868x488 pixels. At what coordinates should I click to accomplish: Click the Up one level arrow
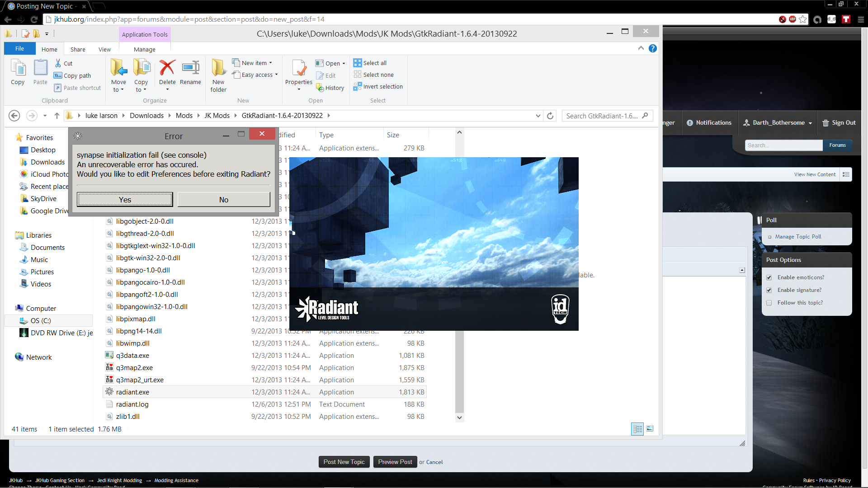[x=57, y=116]
